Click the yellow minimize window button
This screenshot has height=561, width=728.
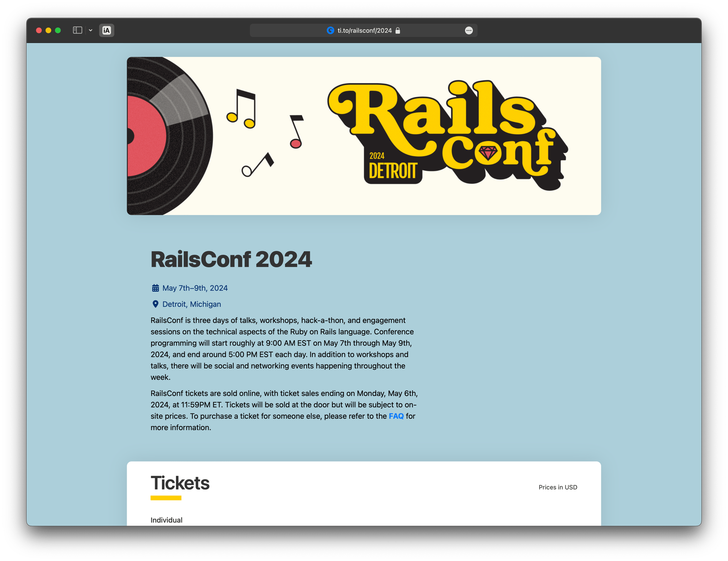pyautogui.click(x=48, y=30)
